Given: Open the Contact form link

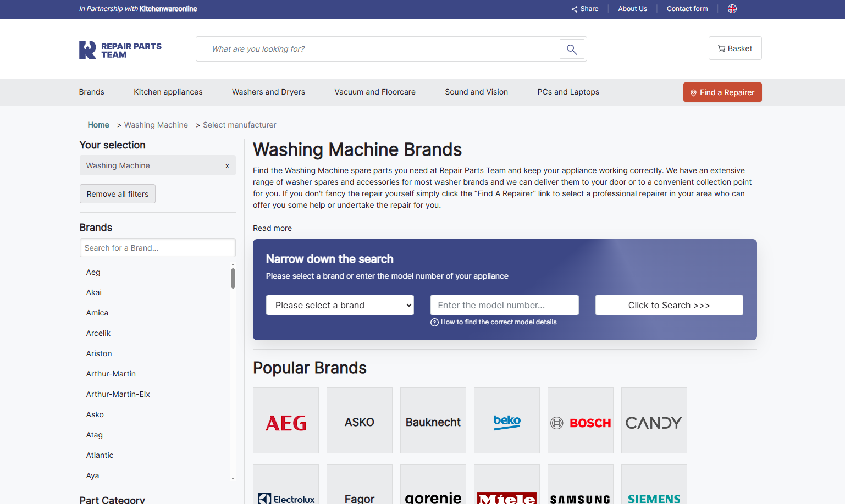Looking at the screenshot, I should click(x=687, y=9).
